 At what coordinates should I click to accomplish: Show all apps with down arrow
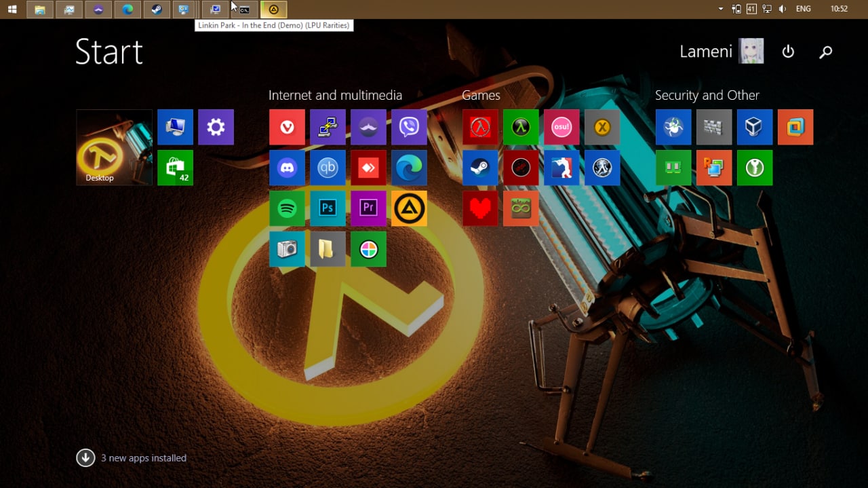pos(85,457)
